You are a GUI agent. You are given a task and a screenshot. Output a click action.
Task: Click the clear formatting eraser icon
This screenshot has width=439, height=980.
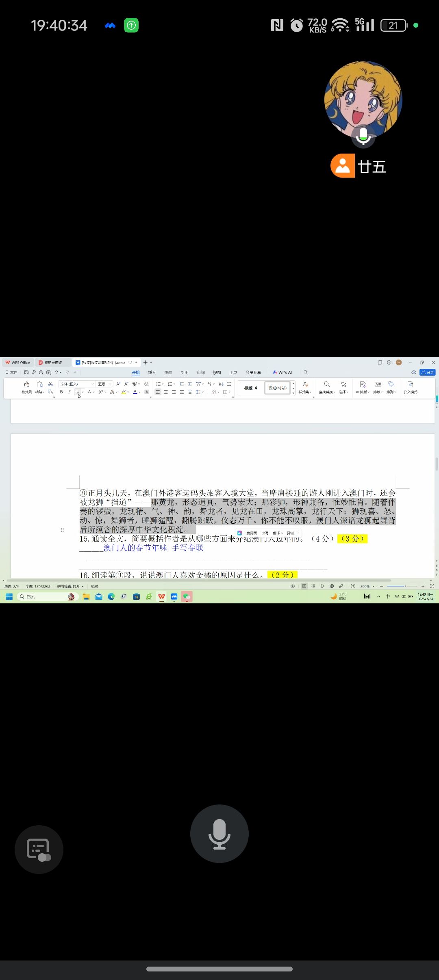click(146, 384)
